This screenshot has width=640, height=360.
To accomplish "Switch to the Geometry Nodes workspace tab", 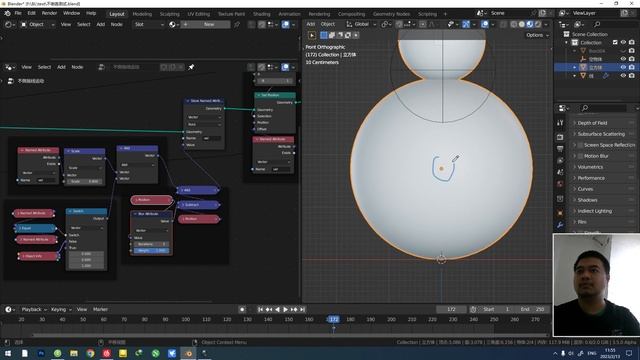I will click(391, 14).
